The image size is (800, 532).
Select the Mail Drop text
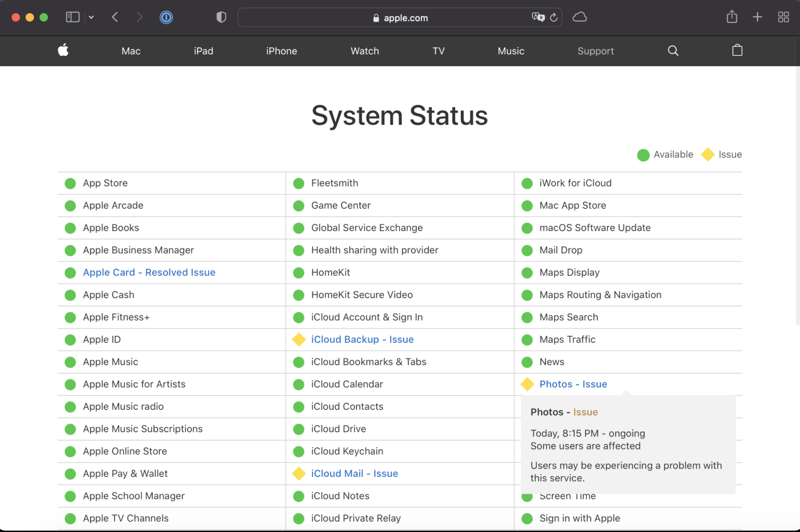[561, 250]
